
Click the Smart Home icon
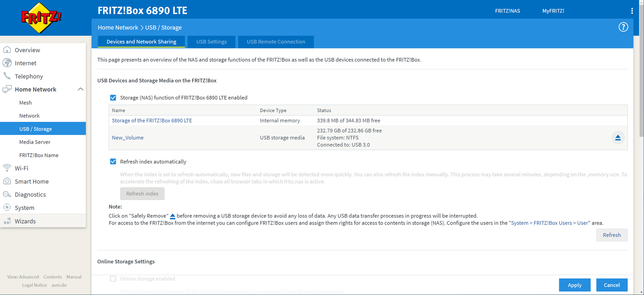(x=7, y=181)
